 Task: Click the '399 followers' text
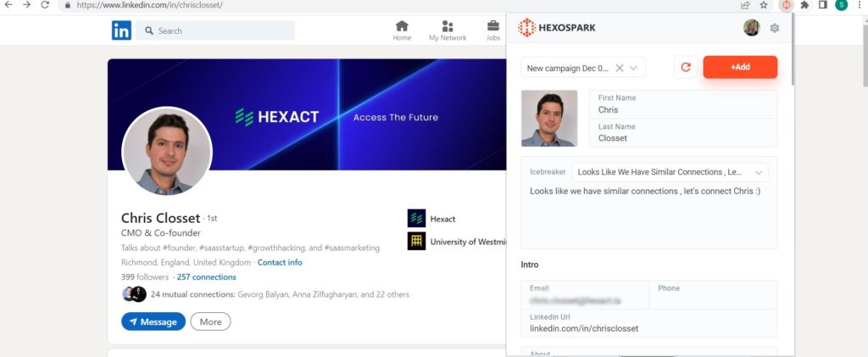pos(144,276)
